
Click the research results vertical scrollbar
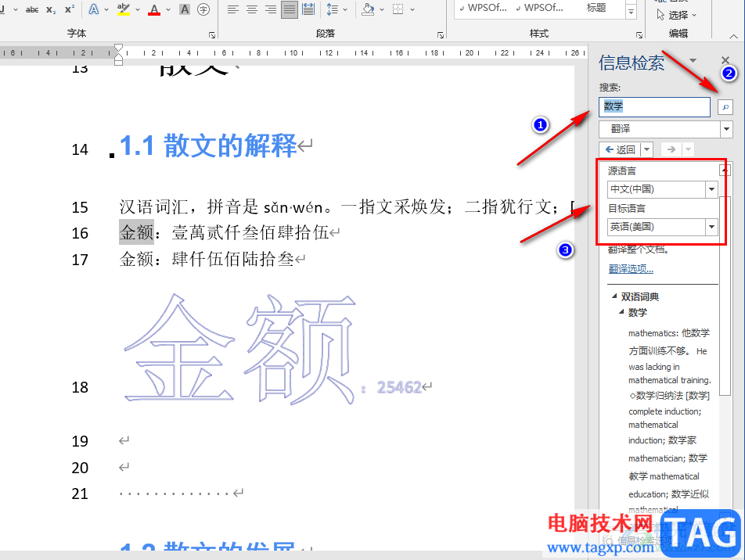click(725, 295)
